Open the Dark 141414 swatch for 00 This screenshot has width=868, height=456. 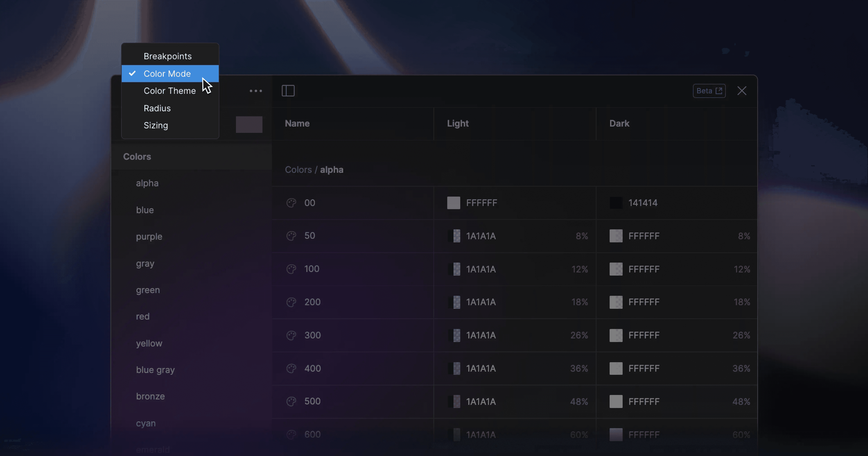pos(616,203)
